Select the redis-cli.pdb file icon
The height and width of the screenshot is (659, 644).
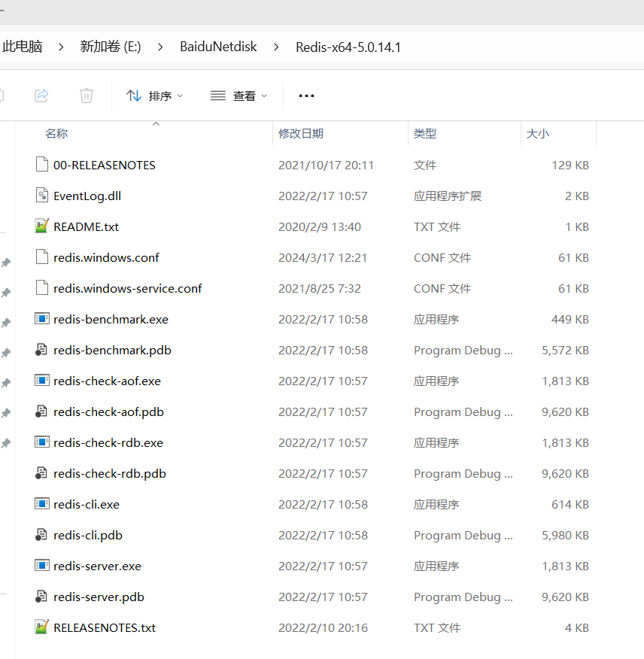click(41, 535)
